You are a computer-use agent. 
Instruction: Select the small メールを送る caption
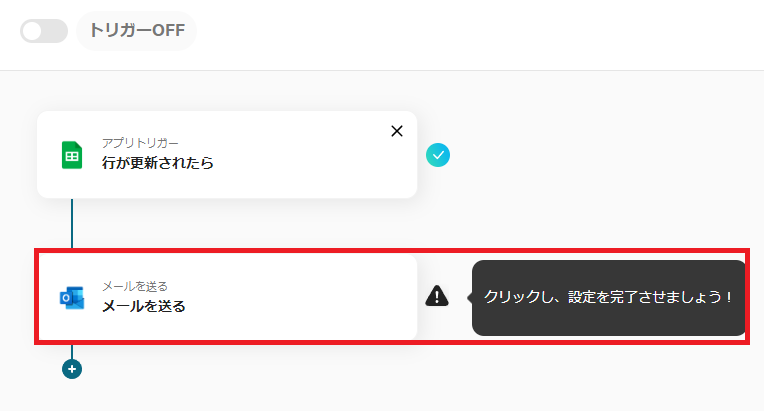[x=135, y=286]
